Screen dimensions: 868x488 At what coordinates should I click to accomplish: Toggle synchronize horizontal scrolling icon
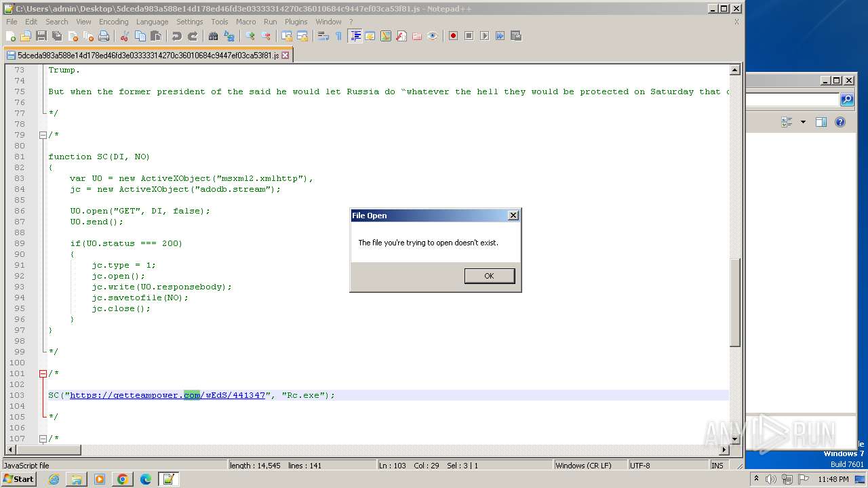coord(302,36)
